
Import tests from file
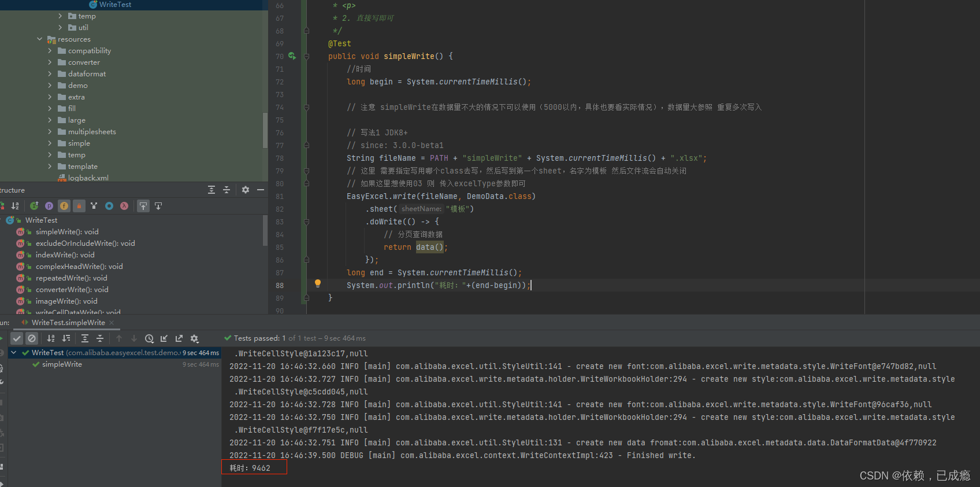pos(164,338)
